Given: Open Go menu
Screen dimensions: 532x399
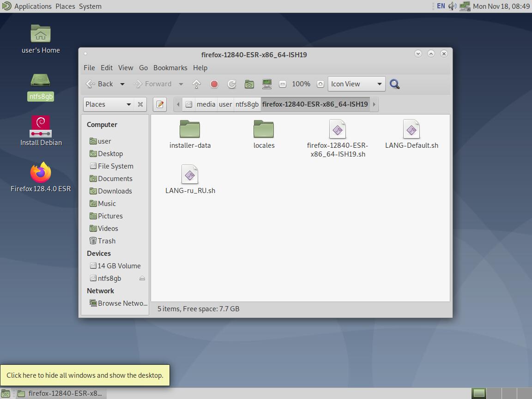Looking at the screenshot, I should pos(143,68).
